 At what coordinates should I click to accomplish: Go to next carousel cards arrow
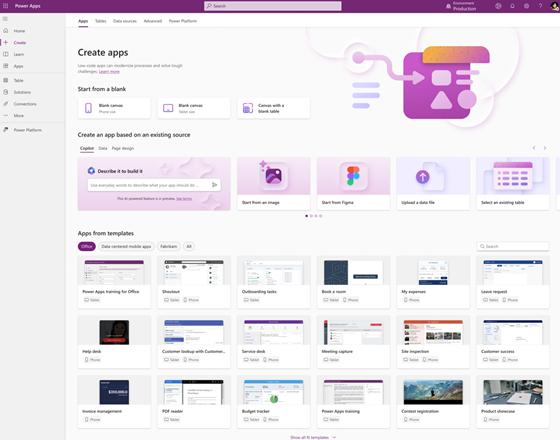pos(545,148)
